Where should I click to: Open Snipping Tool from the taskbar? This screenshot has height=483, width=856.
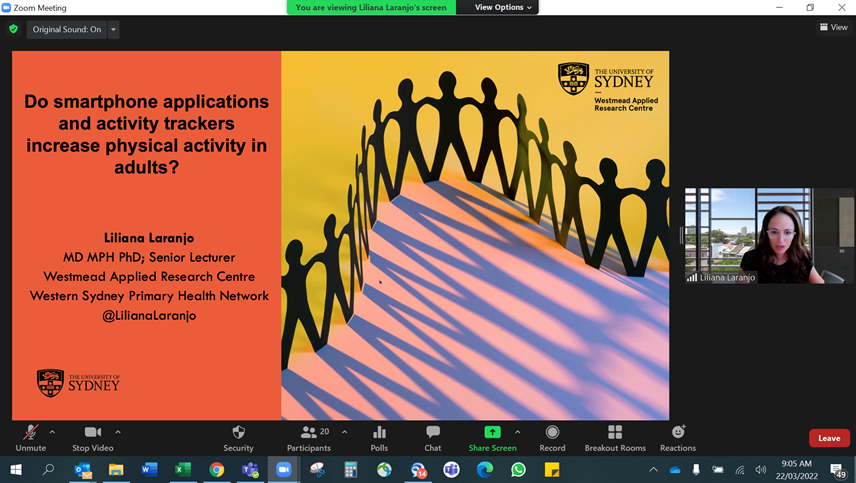(317, 469)
